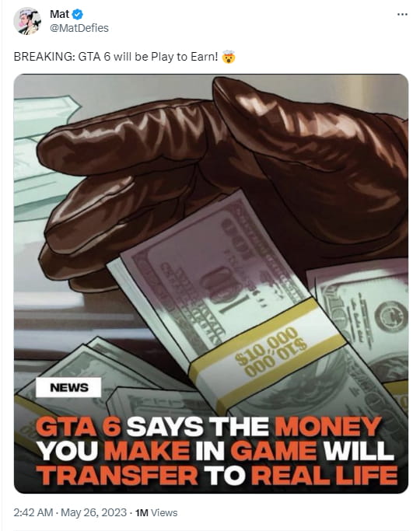Click the word "TRANSFER" in the headline
This screenshot has height=531, width=420.
[x=117, y=476]
